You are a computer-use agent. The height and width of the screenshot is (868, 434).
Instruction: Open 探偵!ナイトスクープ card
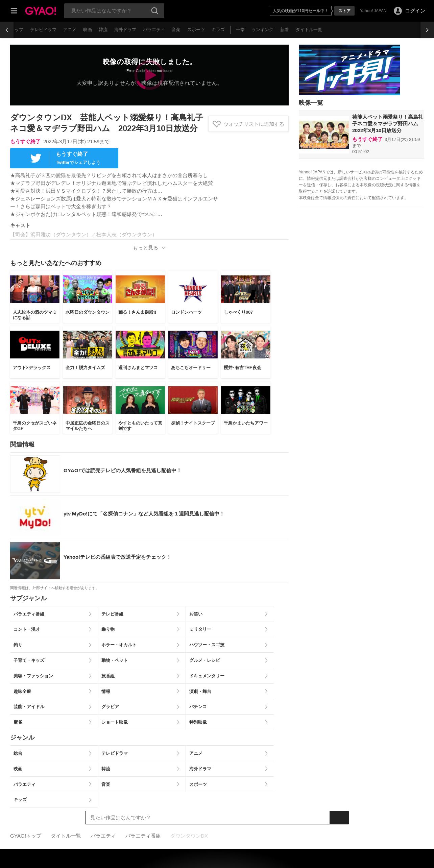coord(193,408)
